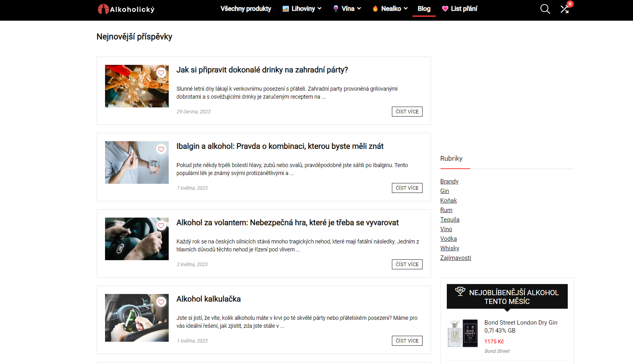This screenshot has width=633, height=364.
Task: Click the Bond Street brand label
Action: (x=497, y=351)
